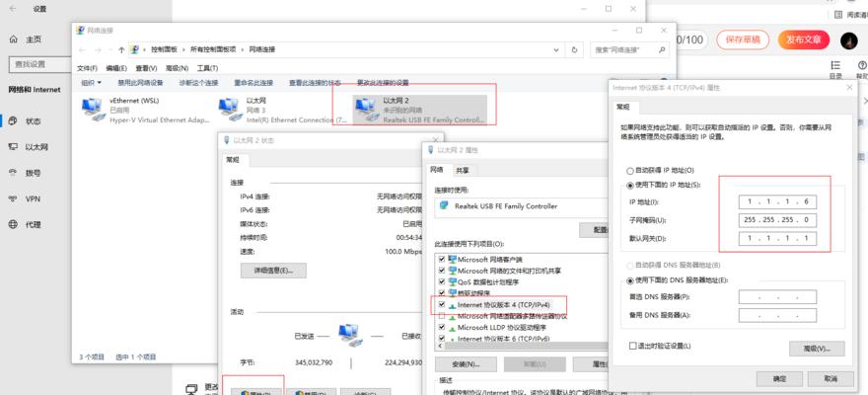Open 代理 proxy page in Settings sidebar
Image resolution: width=868 pixels, height=395 pixels.
(x=34, y=225)
